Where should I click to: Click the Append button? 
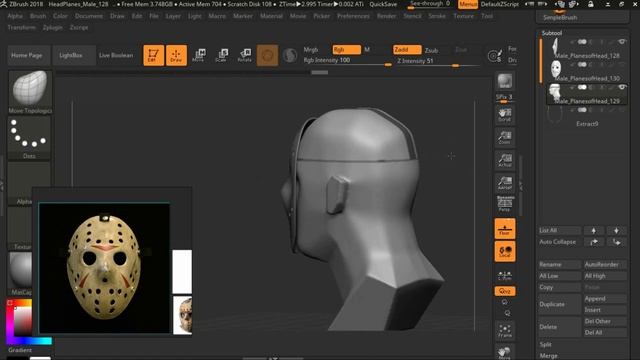click(605, 299)
